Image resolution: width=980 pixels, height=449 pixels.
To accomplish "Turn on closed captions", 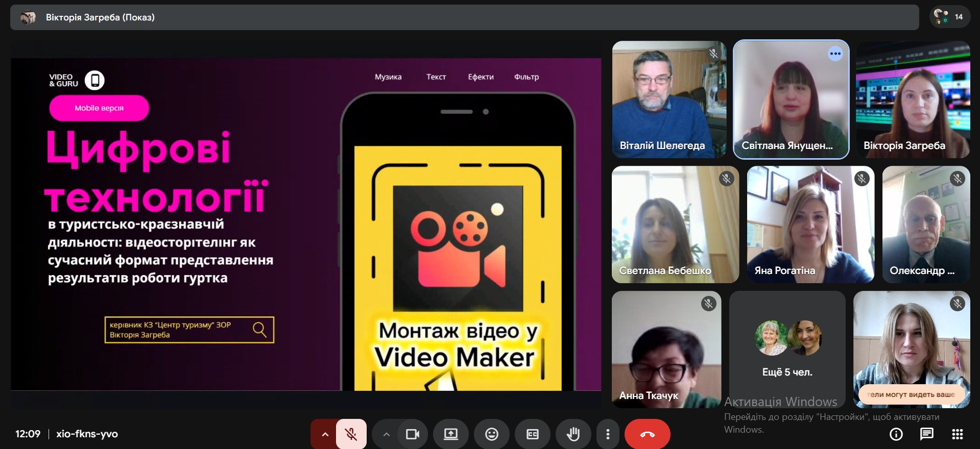I will 532,434.
